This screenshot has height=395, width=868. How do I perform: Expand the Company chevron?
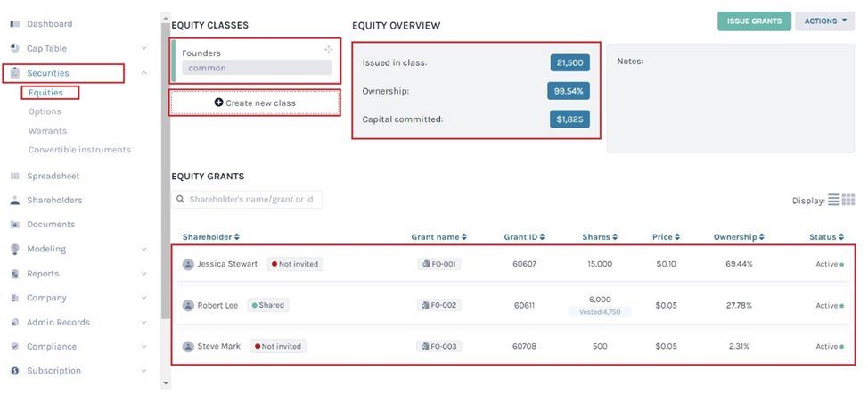point(144,298)
